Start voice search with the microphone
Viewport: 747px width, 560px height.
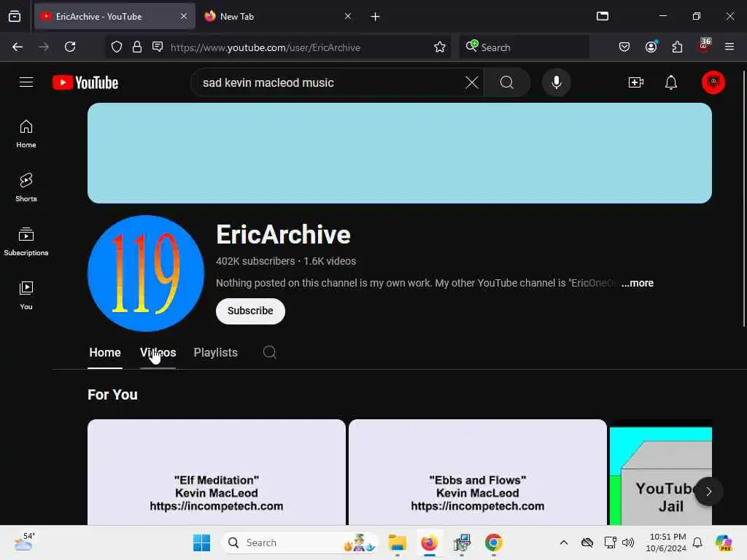pyautogui.click(x=556, y=82)
